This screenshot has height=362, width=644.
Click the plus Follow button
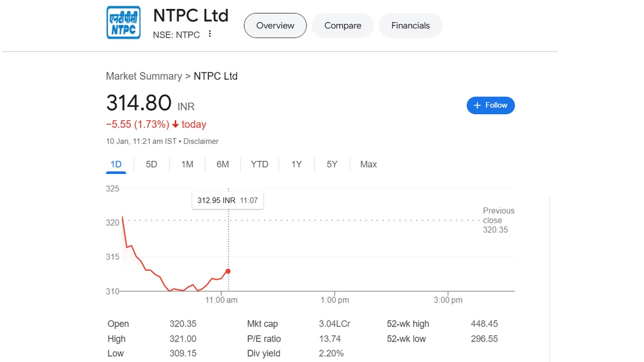tap(491, 106)
